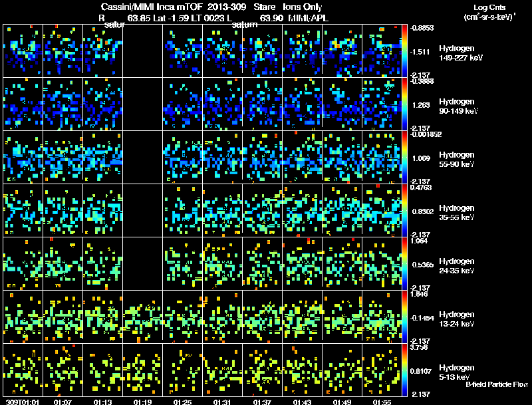The width and height of the screenshot is (532, 405).
Task: Click the 1.846 colorbar maximum value
Action: [419, 294]
